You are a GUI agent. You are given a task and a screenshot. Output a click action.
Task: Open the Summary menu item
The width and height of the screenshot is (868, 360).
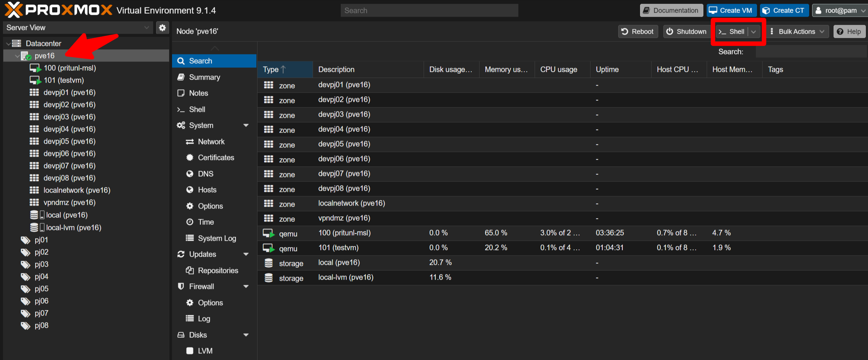pos(204,77)
